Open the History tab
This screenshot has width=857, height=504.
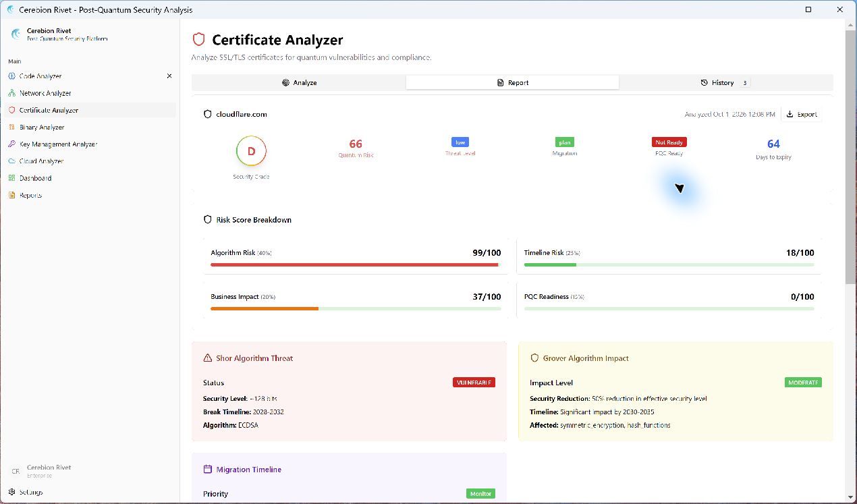coord(725,82)
